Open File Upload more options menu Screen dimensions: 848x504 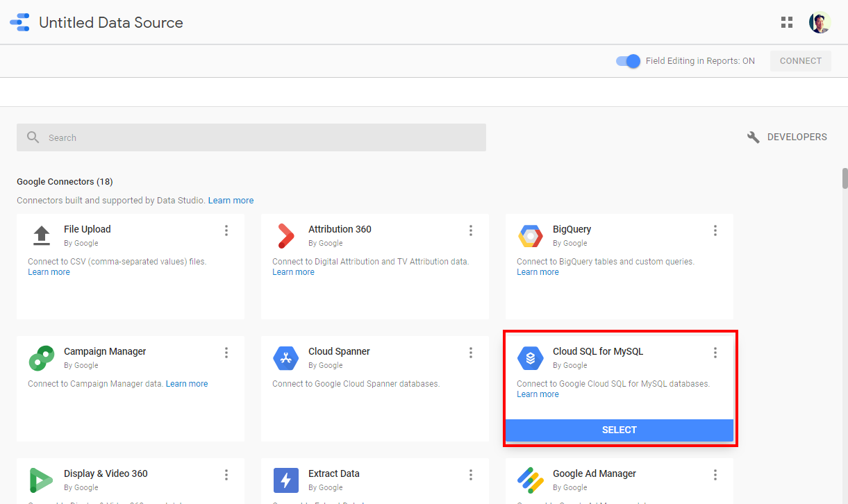point(226,230)
